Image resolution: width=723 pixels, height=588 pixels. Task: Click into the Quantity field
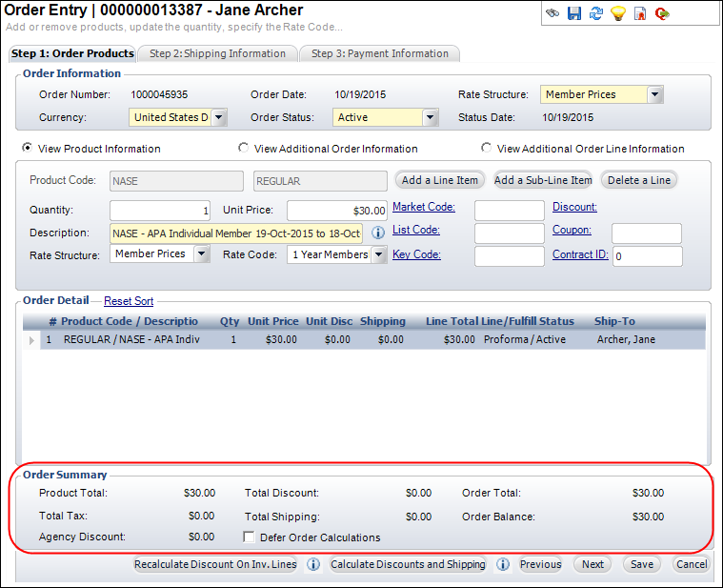[x=160, y=211]
